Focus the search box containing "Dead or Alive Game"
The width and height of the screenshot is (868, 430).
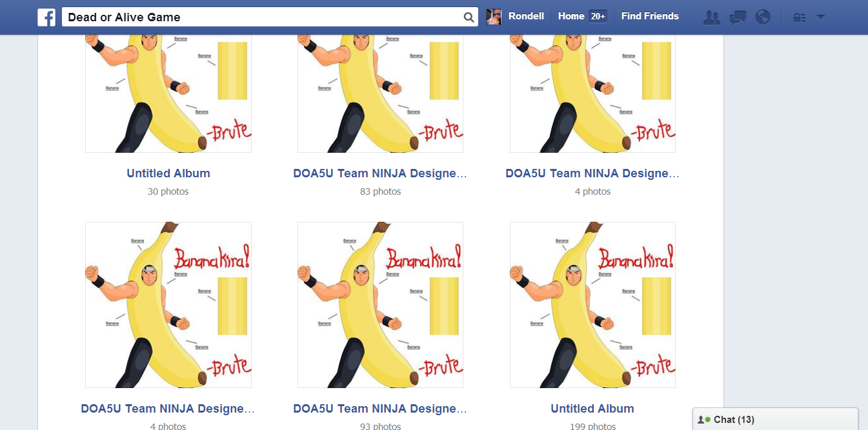point(270,17)
